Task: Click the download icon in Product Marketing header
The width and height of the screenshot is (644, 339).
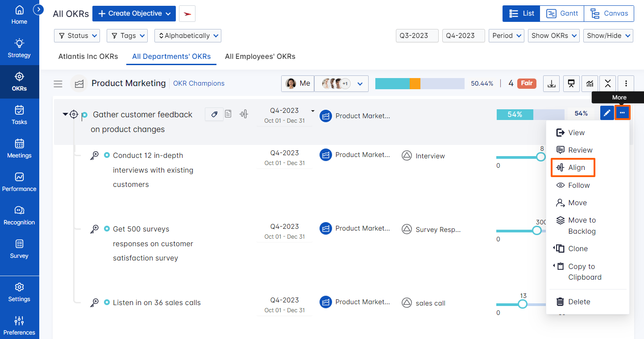Action: coord(552,83)
